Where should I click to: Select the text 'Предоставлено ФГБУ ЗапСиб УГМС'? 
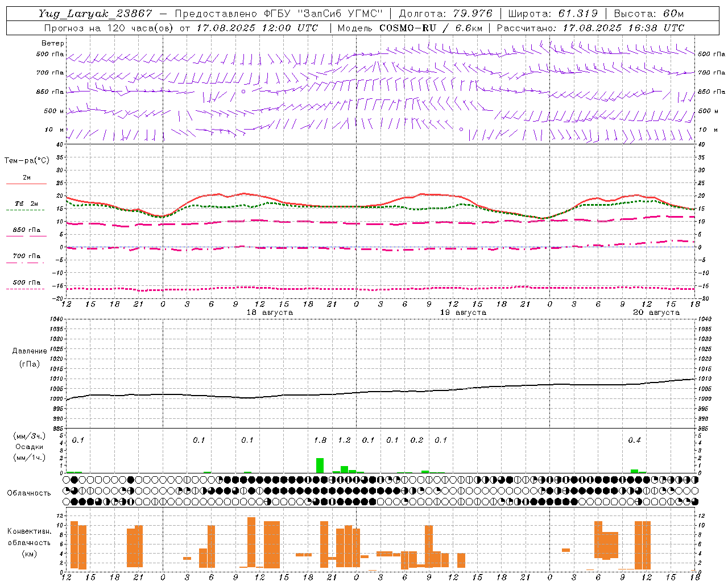tap(279, 14)
